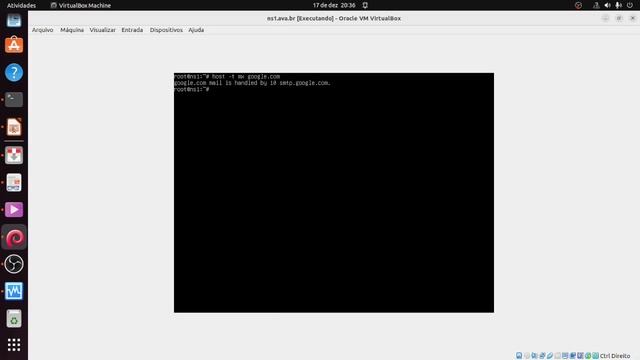Open OBS Studio from the dock

(x=14, y=264)
